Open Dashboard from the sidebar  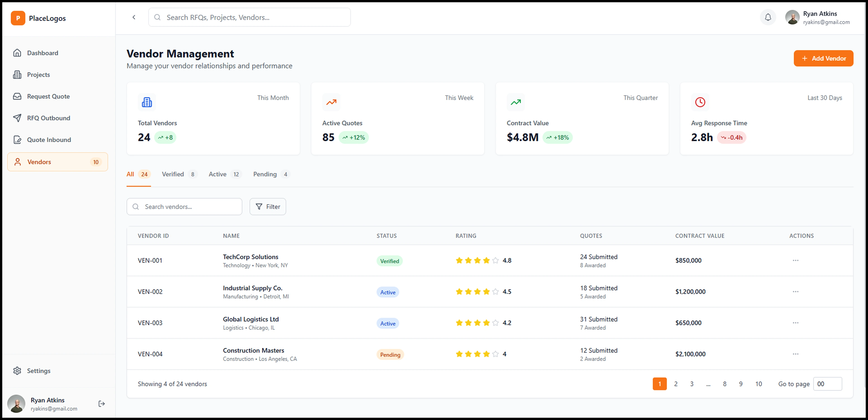click(x=42, y=53)
